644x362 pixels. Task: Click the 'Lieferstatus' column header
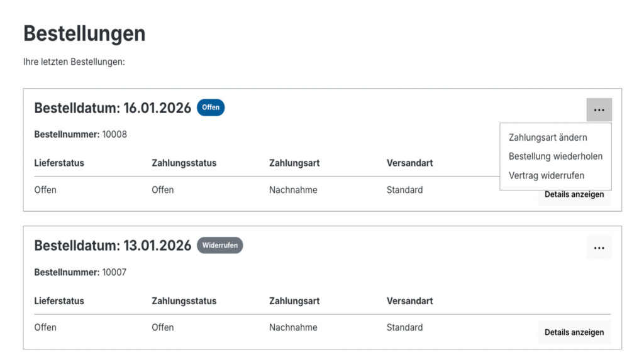click(57, 163)
